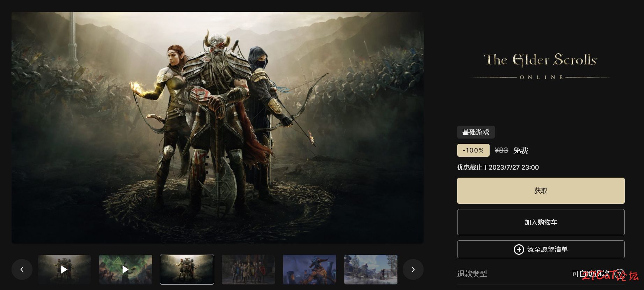Image resolution: width=644 pixels, height=290 pixels.
Task: Click the refund type help question icon
Action: [620, 274]
